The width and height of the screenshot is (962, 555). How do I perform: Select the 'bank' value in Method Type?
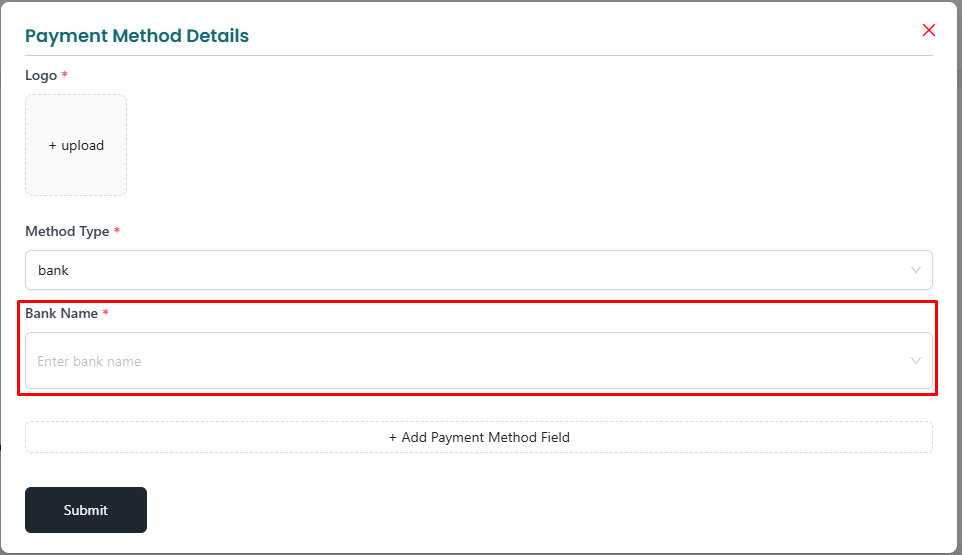pyautogui.click(x=53, y=270)
